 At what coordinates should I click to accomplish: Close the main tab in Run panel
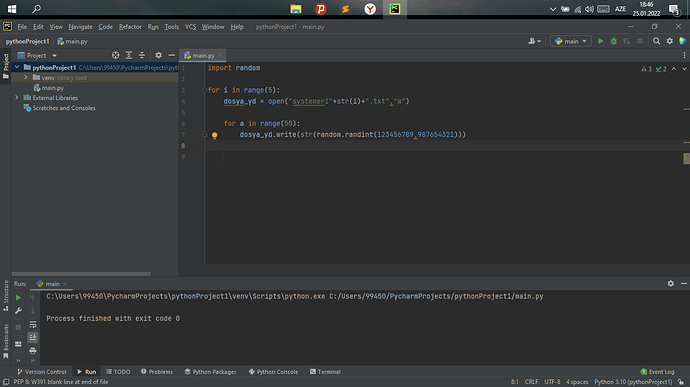[65, 284]
